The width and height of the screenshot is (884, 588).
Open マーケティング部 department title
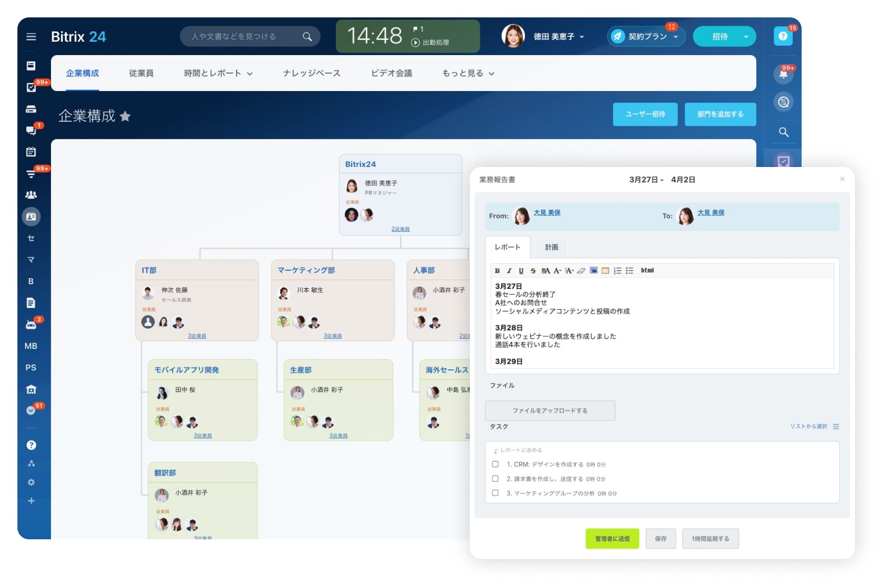coord(306,270)
